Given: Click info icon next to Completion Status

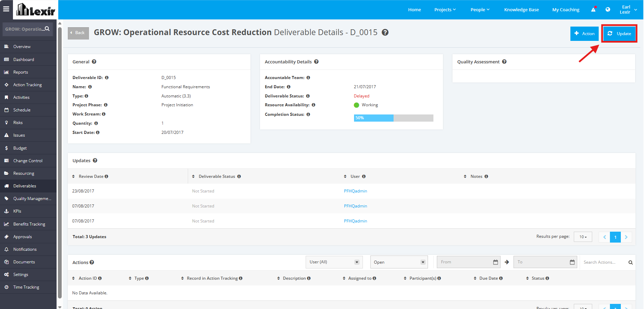Looking at the screenshot, I should coord(308,114).
